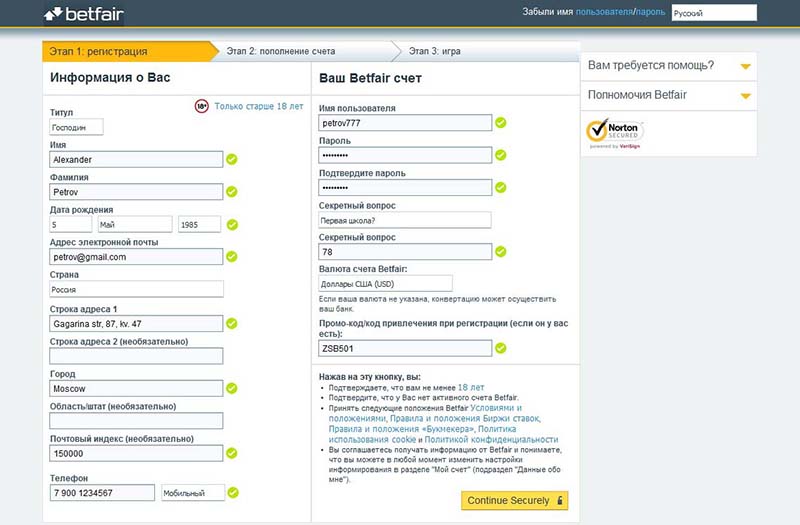Open Политикой конфиденциальности link
800x525 pixels.
pos(491,439)
